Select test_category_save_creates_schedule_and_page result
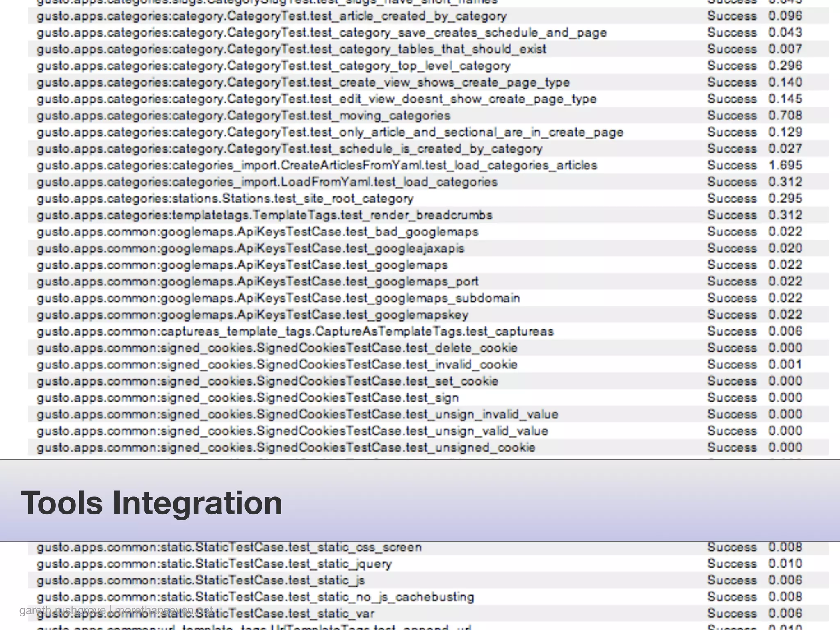 322,33
